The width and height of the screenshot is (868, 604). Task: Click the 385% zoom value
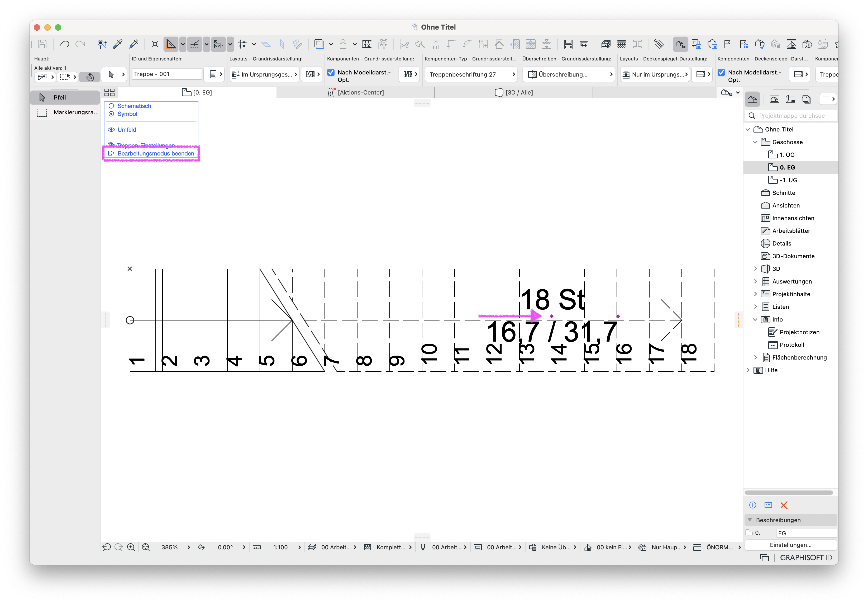click(169, 547)
